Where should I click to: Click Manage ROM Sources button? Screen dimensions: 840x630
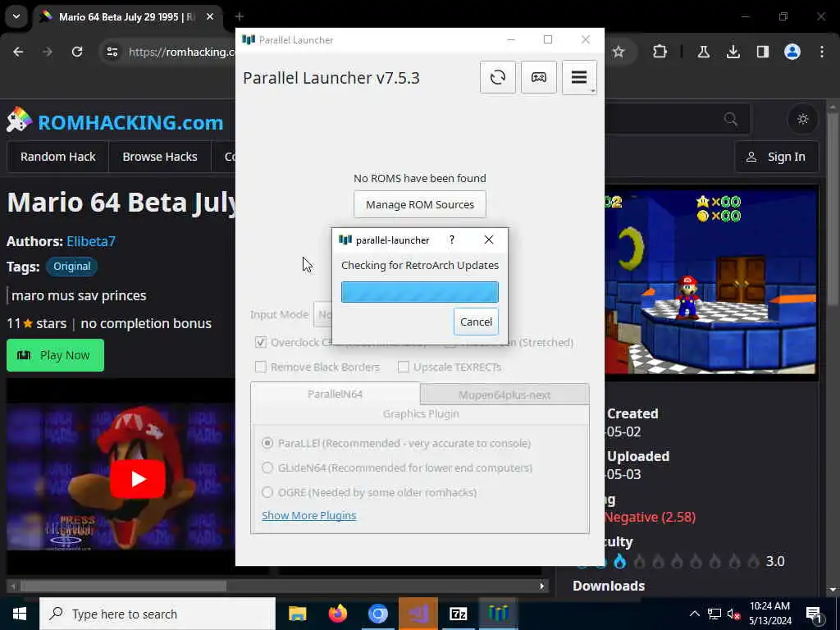(x=419, y=204)
